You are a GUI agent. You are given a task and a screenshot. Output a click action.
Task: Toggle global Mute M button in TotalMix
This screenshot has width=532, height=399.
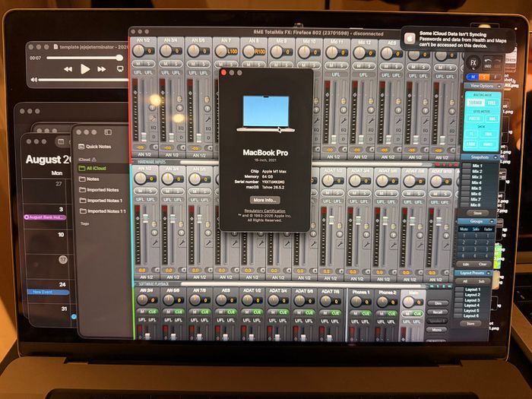coord(473,77)
